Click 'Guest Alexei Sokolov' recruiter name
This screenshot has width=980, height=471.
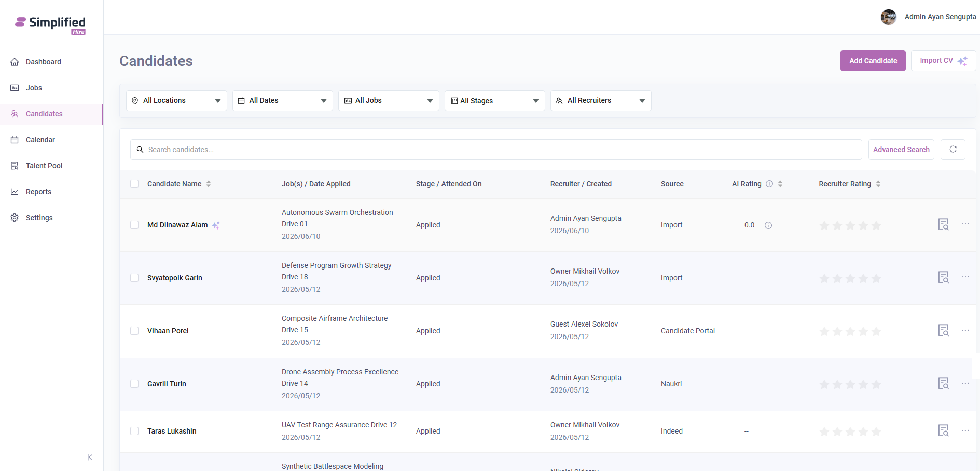(x=584, y=324)
